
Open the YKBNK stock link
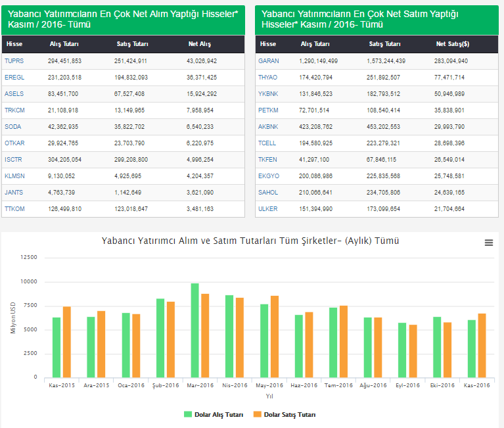click(268, 93)
